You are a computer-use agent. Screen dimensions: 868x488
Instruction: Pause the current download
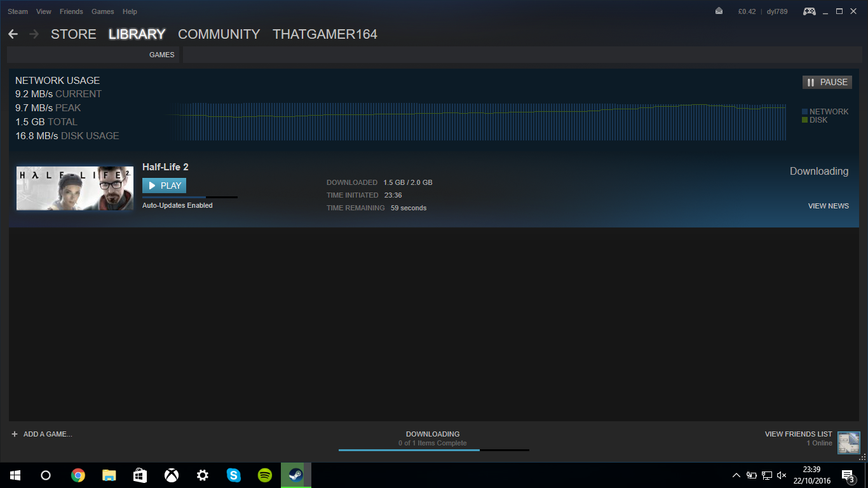click(x=827, y=82)
